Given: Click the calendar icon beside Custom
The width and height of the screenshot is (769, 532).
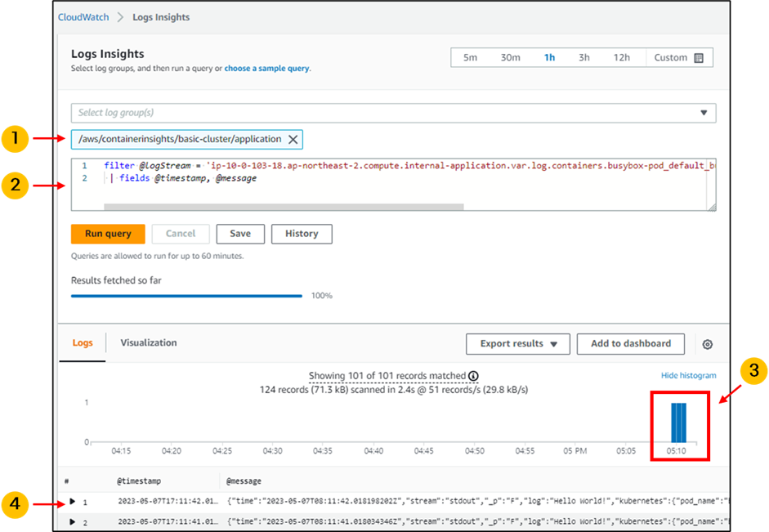Looking at the screenshot, I should pos(699,58).
